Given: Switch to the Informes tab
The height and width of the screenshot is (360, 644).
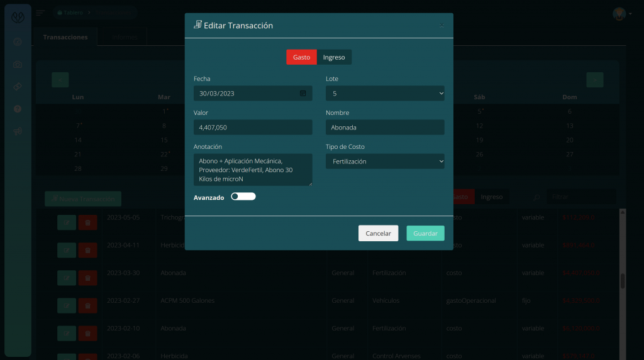Looking at the screenshot, I should 125,37.
